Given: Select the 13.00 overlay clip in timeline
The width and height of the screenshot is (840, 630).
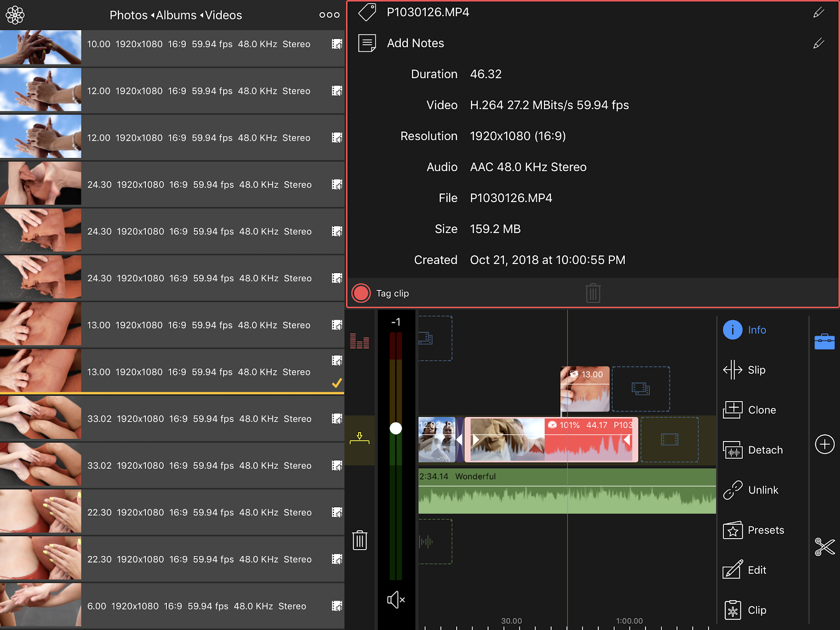Looking at the screenshot, I should (x=585, y=389).
